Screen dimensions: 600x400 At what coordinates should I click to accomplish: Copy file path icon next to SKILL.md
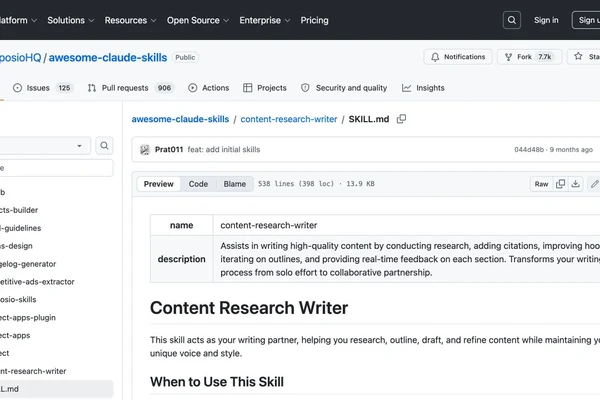401,119
